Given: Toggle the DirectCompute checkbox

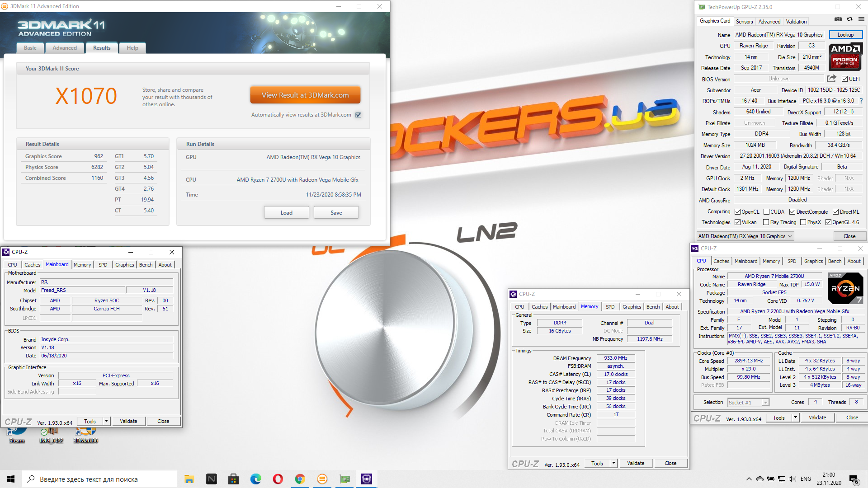Looking at the screenshot, I should [x=792, y=212].
